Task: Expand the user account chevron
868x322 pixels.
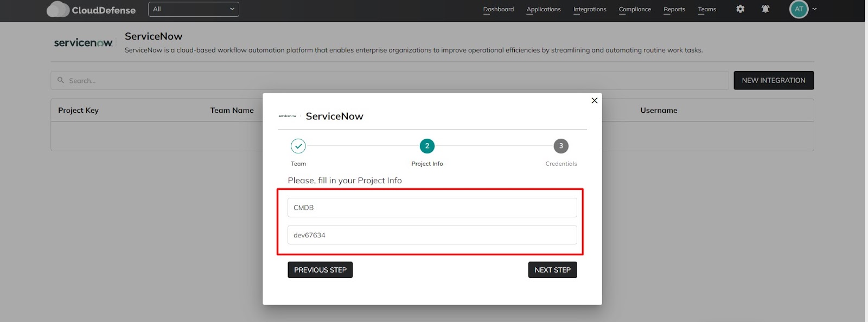Action: pos(814,9)
